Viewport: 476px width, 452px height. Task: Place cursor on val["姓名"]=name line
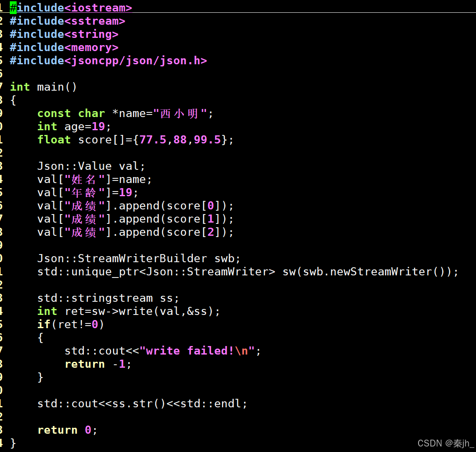coord(95,179)
